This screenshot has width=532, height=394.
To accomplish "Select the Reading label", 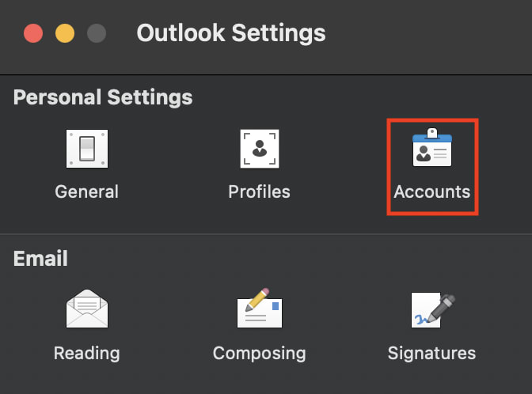I will coord(87,354).
